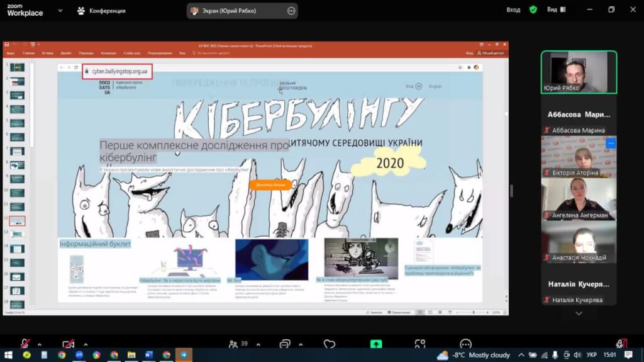Click the Вход sign-in button
The width and height of the screenshot is (644, 362).
pyautogui.click(x=513, y=10)
